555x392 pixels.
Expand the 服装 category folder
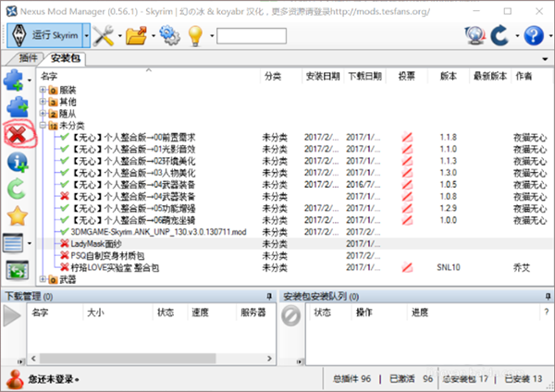43,90
